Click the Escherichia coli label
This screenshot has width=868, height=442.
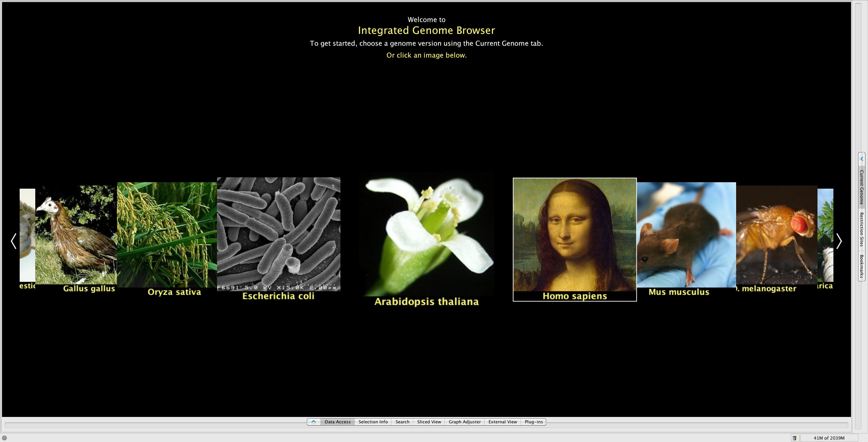(278, 296)
